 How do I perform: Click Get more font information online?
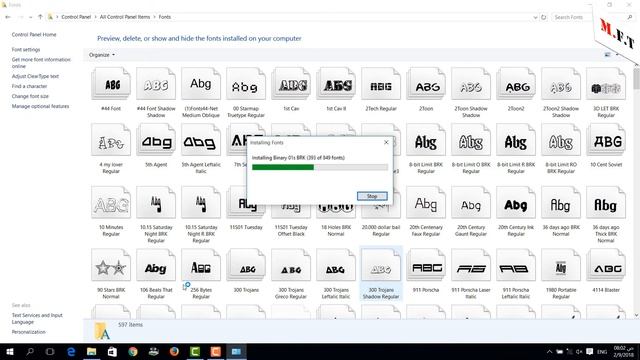point(41,63)
